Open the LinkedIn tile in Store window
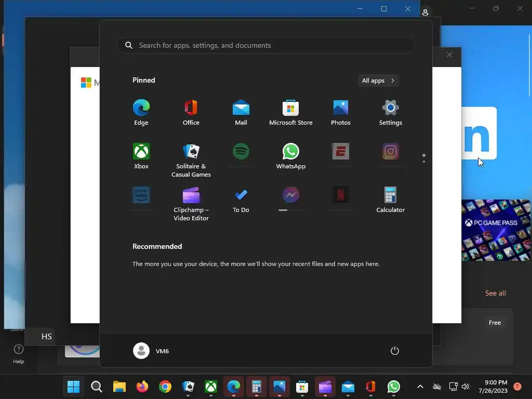 (478, 133)
